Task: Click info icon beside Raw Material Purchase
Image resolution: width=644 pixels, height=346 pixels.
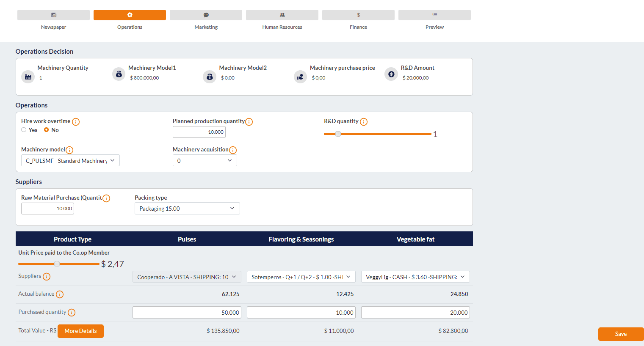Action: [106, 198]
